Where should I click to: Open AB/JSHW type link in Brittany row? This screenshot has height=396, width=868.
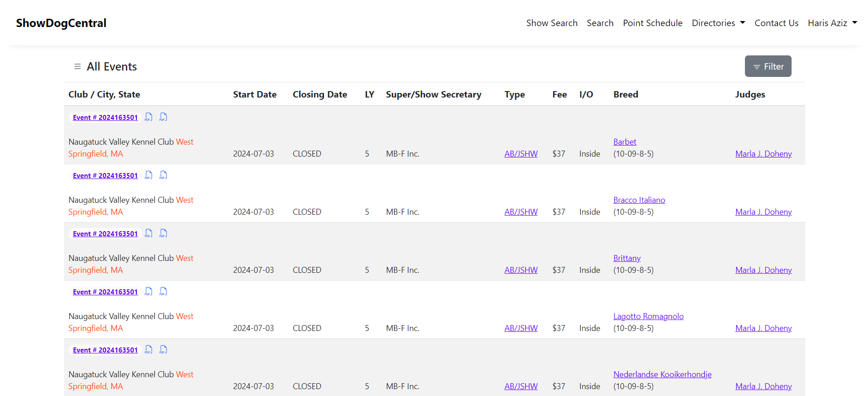point(521,270)
